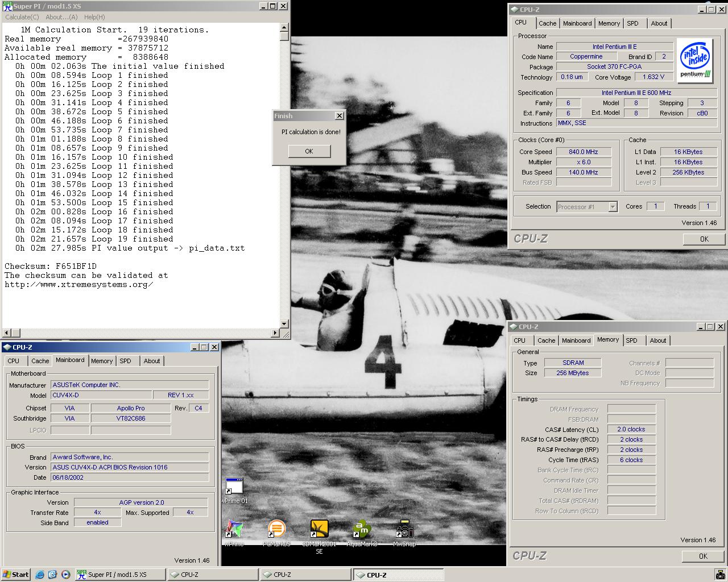Open About tab in CPU-Z Memory window
Screen dimensions: 728x582
pos(658,340)
